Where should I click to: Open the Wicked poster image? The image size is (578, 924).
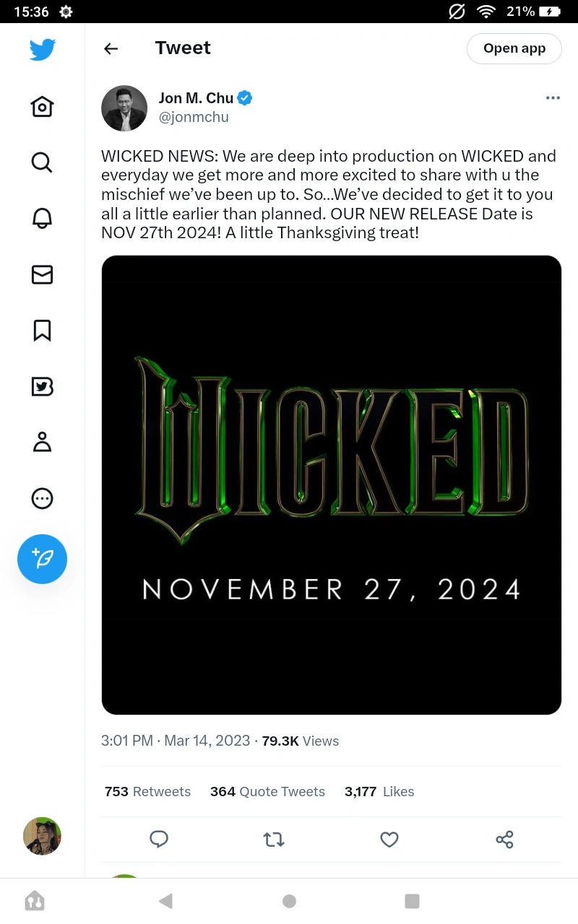coord(331,485)
